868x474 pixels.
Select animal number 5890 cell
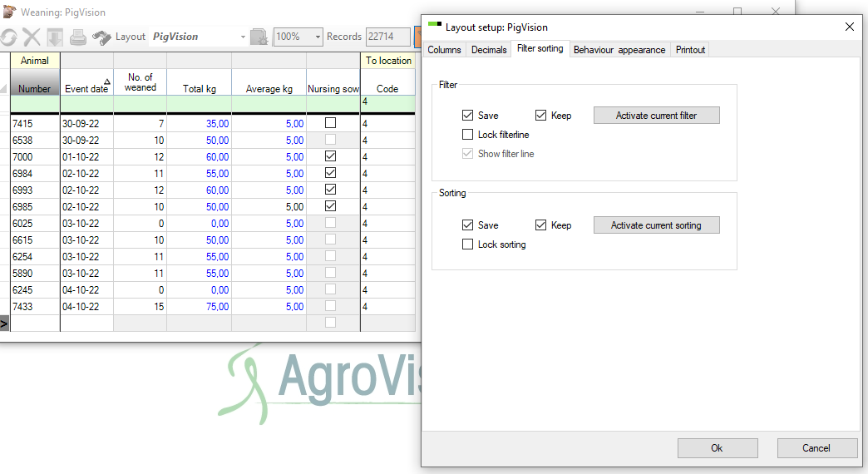click(x=34, y=273)
